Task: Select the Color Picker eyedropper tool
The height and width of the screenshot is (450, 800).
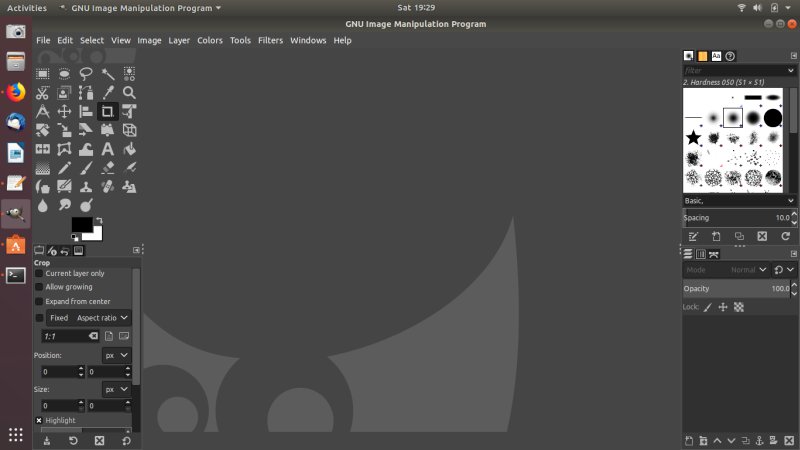Action: pos(108,93)
